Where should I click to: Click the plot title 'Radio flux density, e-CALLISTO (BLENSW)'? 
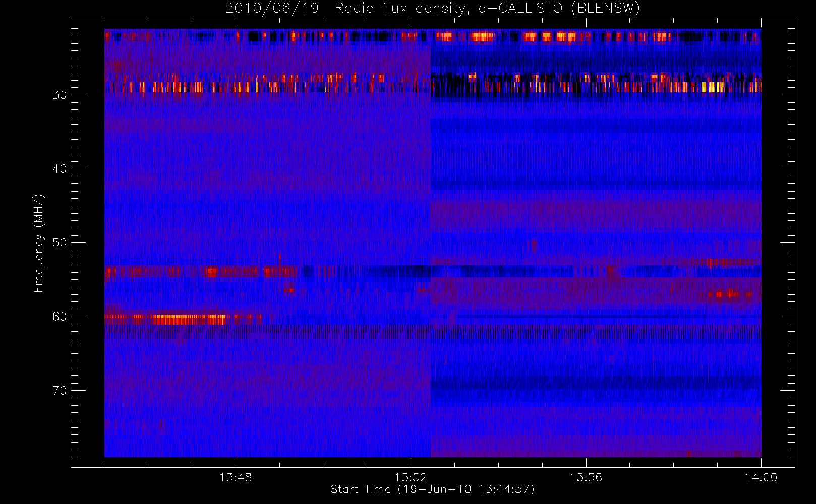point(487,9)
